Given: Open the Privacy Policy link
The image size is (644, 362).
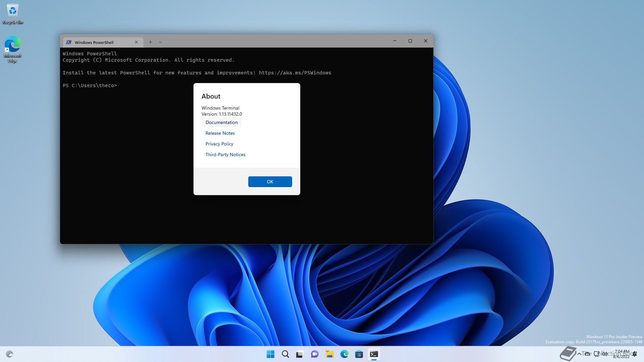Looking at the screenshot, I should 219,144.
